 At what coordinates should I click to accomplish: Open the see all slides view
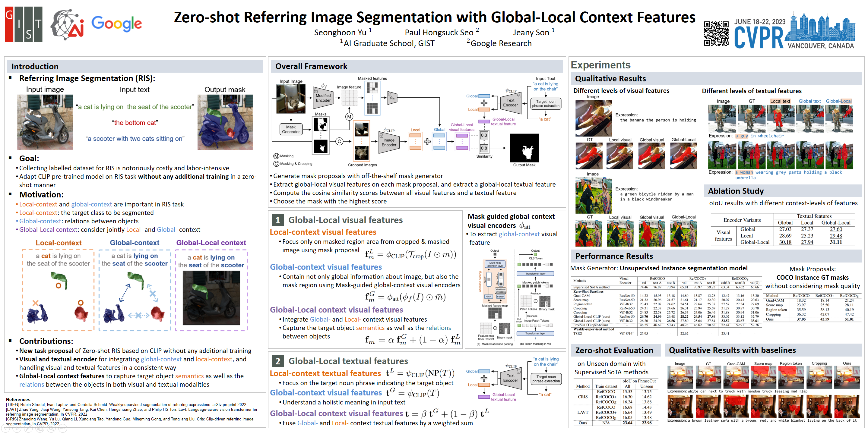40,428
